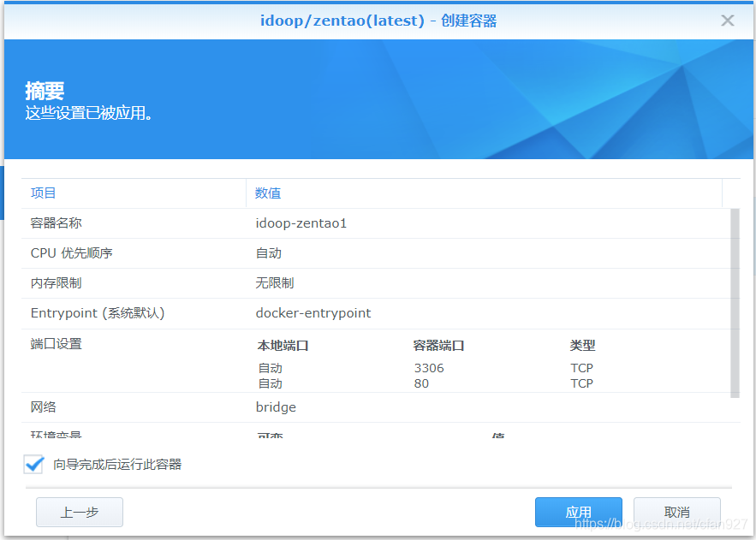Click the 取消 button
The image size is (756, 540).
676,512
